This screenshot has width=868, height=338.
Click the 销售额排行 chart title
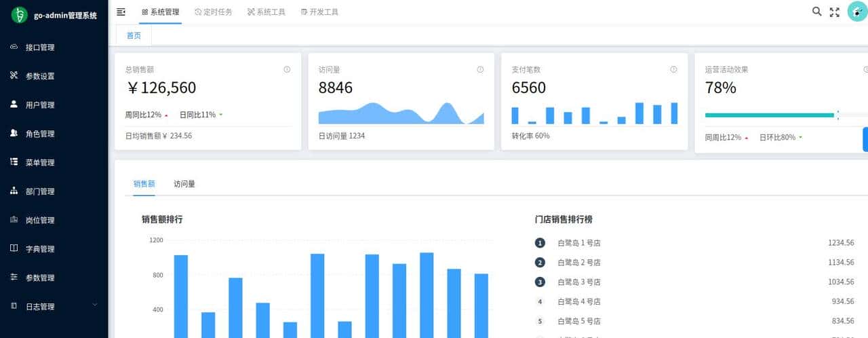[x=162, y=219]
